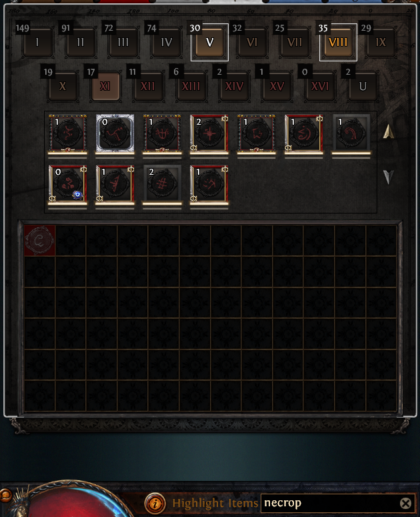420x517 pixels.
Task: Select the last map icon in second row
Action: 209,185
